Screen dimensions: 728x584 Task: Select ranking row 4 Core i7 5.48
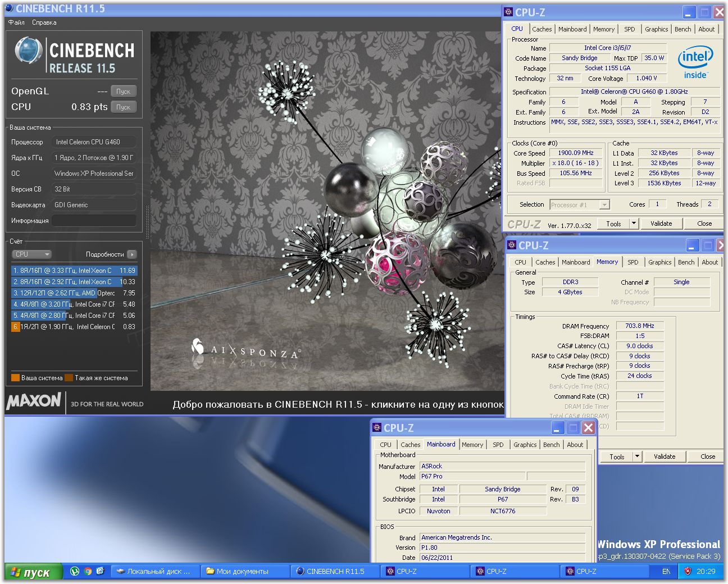(x=74, y=304)
